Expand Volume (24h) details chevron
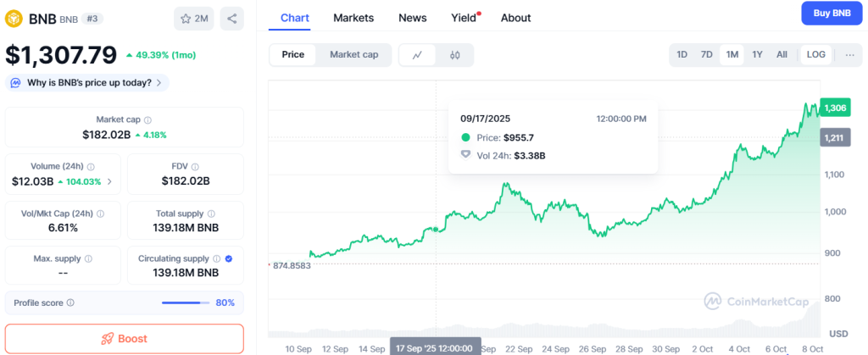The width and height of the screenshot is (868, 355). tap(109, 181)
